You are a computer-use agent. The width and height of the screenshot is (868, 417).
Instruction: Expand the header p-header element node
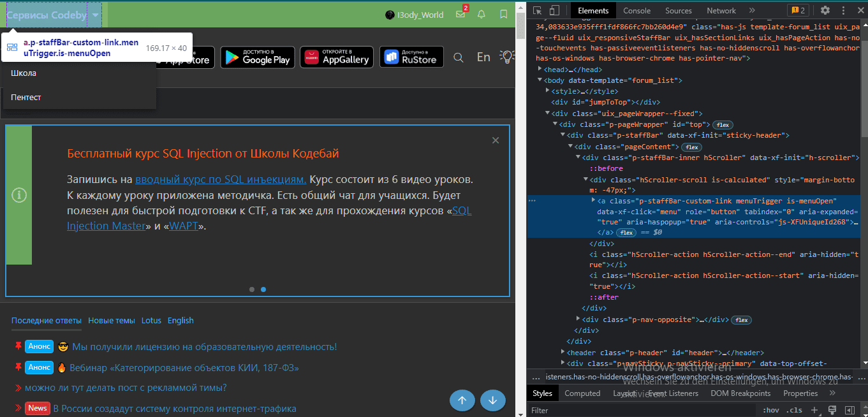[563, 353]
